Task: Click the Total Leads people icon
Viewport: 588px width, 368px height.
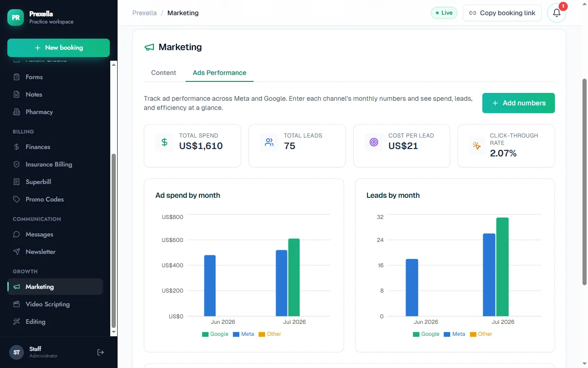Action: [x=269, y=142]
